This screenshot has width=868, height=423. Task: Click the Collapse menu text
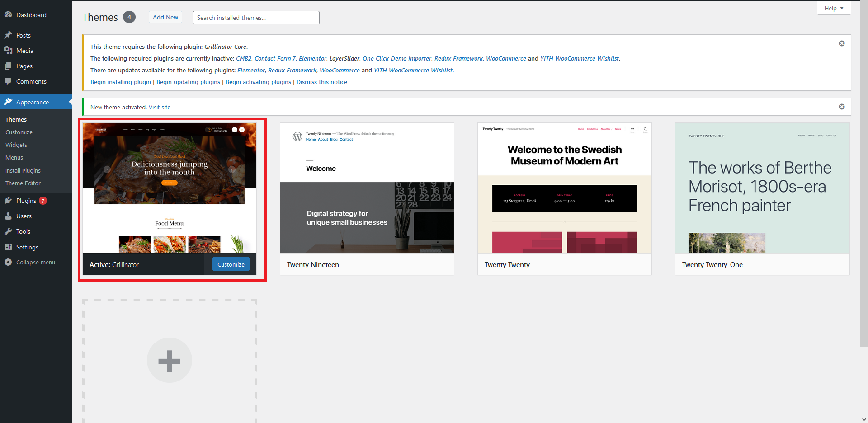click(36, 262)
